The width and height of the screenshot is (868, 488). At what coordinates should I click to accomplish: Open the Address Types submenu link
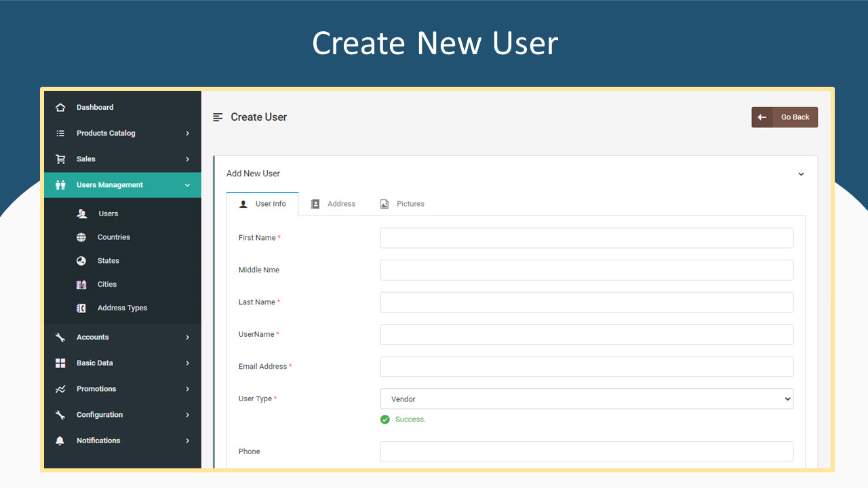[123, 308]
